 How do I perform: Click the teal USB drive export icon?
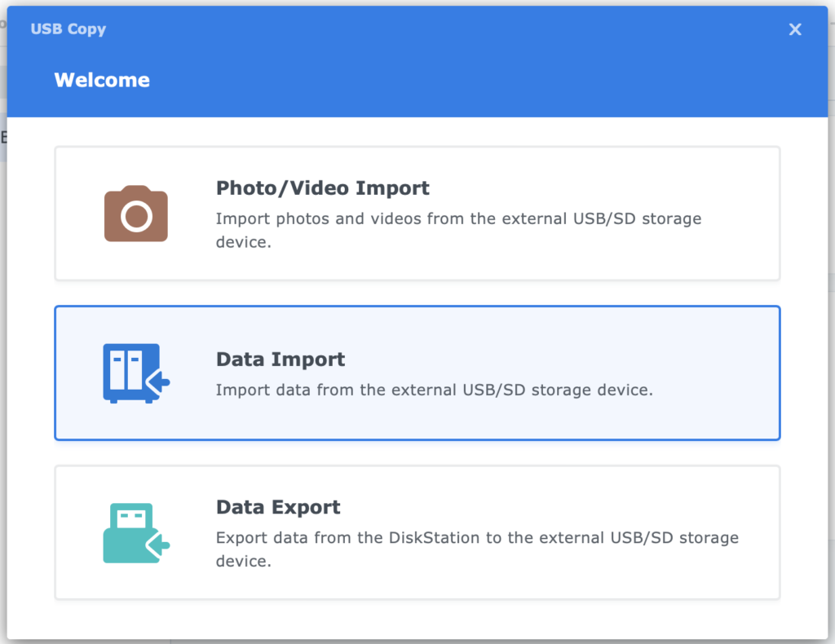135,532
